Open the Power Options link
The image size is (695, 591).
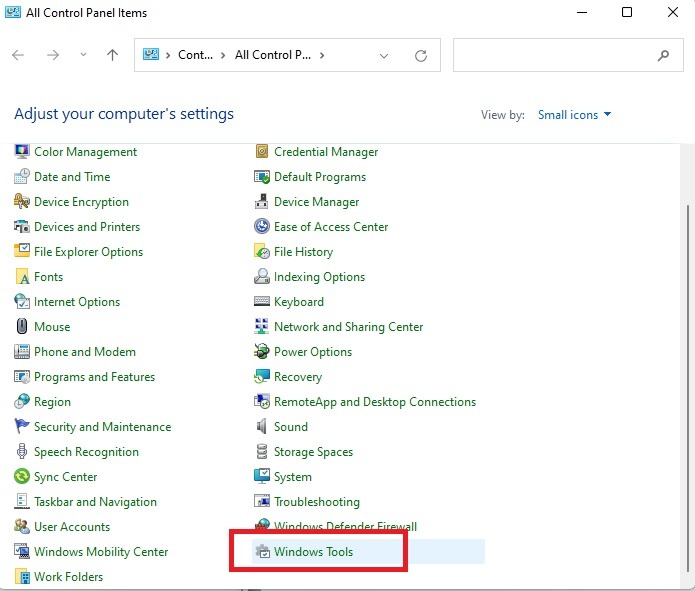click(313, 352)
